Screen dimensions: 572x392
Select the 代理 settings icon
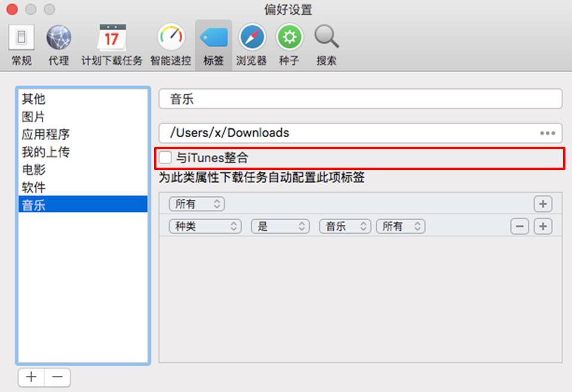(x=57, y=43)
